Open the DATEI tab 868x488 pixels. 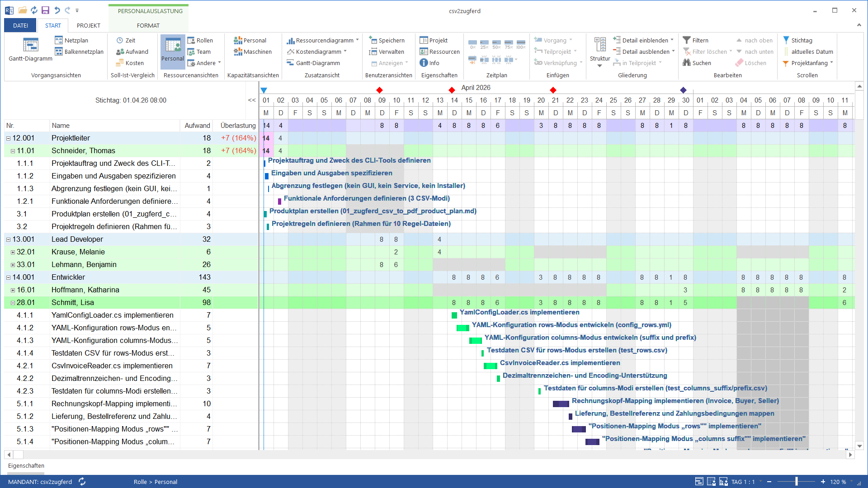coord(20,25)
